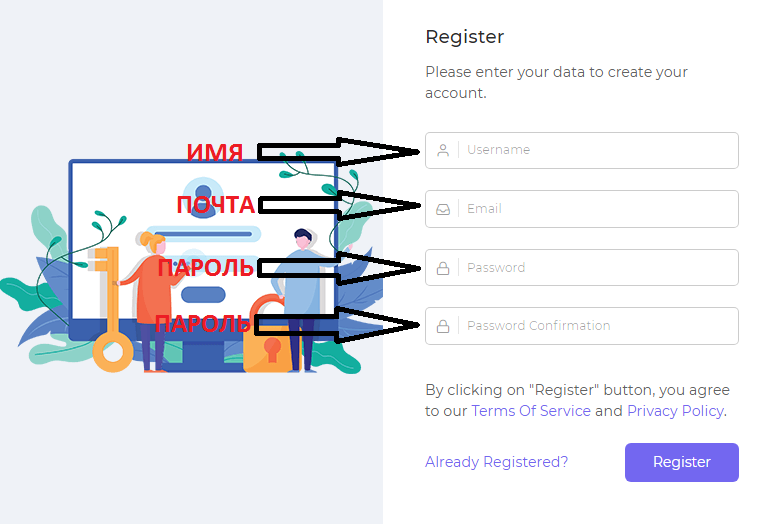
Task: Open the Privacy Policy link
Action: pos(675,411)
